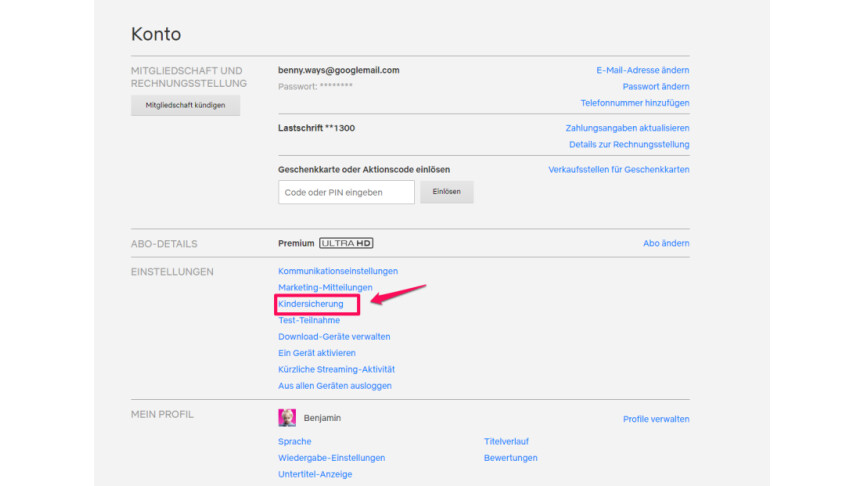The width and height of the screenshot is (864, 486).
Task: Open Passwort ändern link
Action: click(x=655, y=87)
